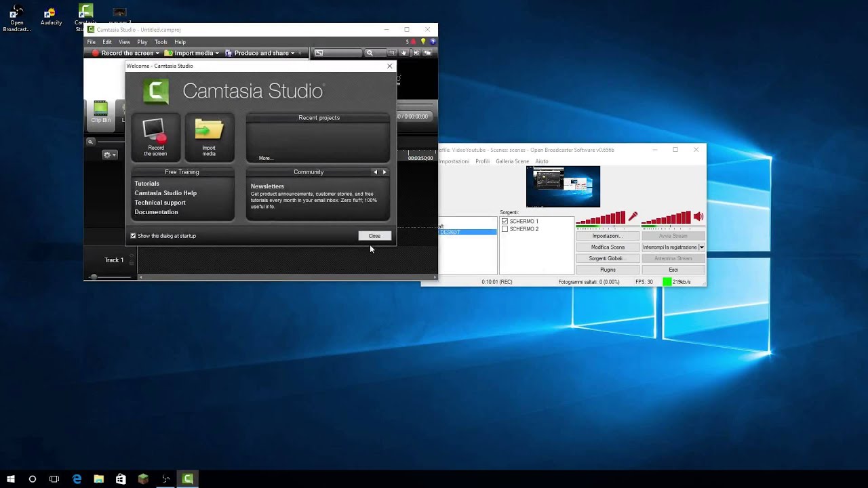Expand Import media dropdown

coord(217,53)
